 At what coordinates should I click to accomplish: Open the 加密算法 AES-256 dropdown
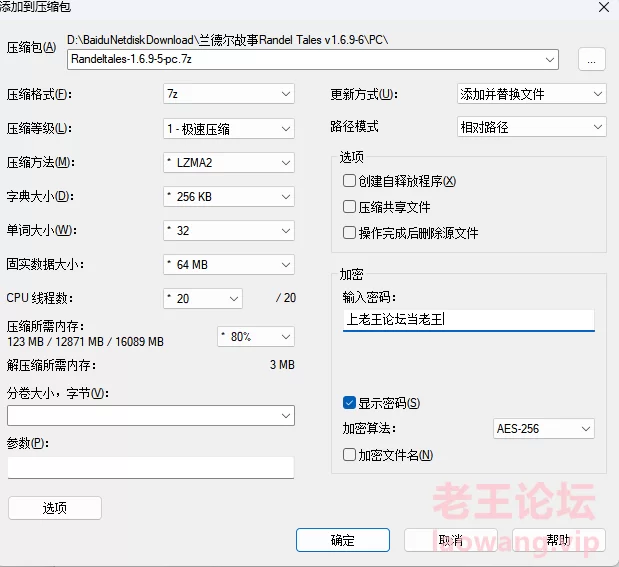coord(544,429)
